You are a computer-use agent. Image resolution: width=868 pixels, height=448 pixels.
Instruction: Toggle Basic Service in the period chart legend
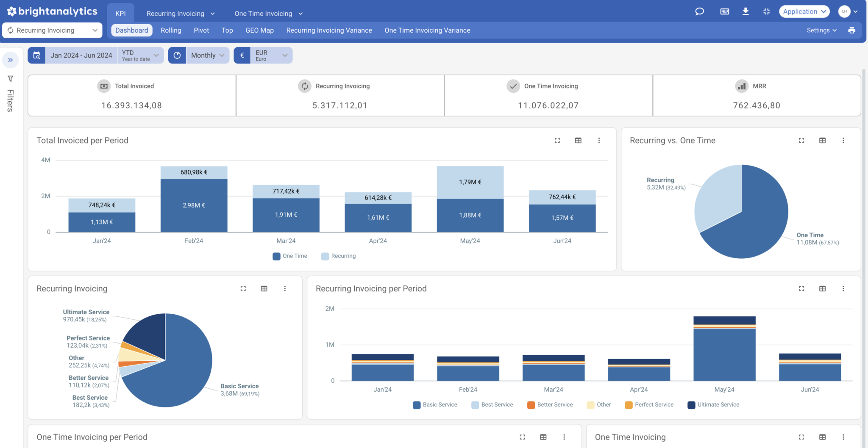(435, 404)
